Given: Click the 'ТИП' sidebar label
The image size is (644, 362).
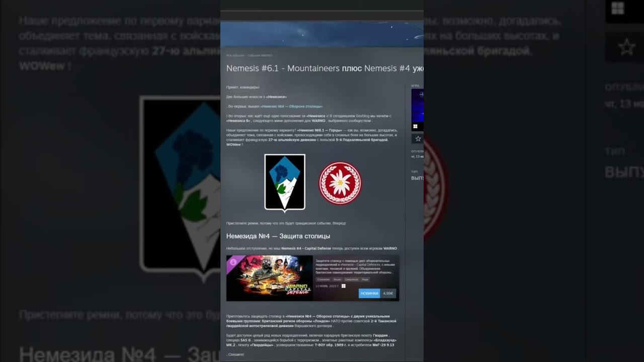Looking at the screenshot, I should tap(414, 171).
